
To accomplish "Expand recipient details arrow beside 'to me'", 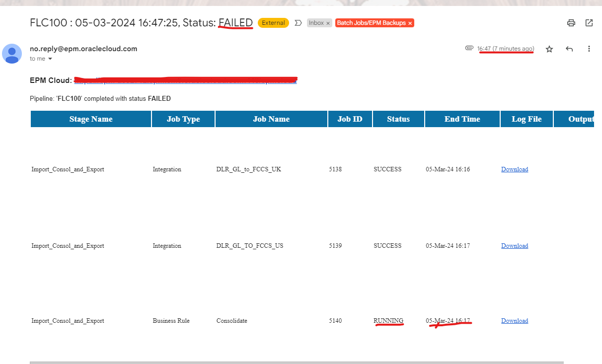I will pyautogui.click(x=50, y=59).
